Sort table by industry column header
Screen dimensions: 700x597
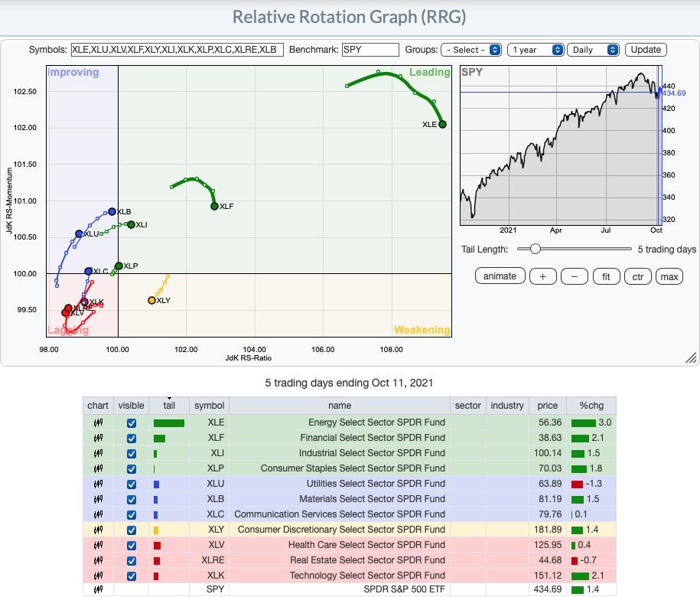coord(507,406)
